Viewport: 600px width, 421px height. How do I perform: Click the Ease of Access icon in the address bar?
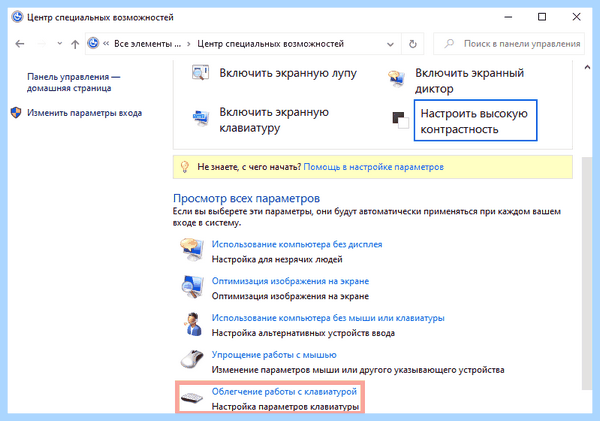click(93, 43)
